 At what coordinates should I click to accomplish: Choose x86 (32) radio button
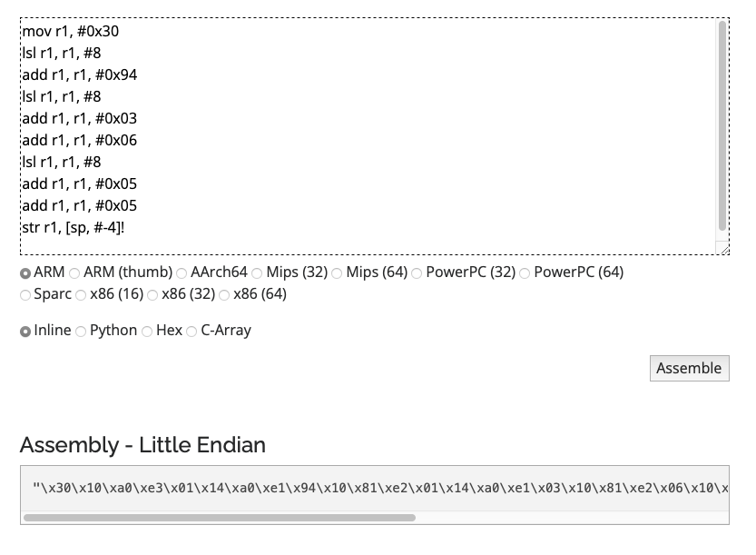click(153, 295)
